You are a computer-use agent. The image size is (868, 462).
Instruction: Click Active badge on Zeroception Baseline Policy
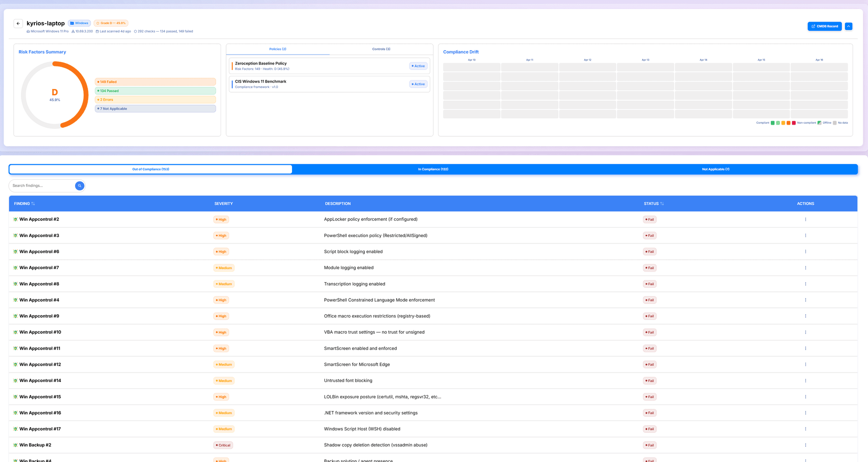(418, 66)
